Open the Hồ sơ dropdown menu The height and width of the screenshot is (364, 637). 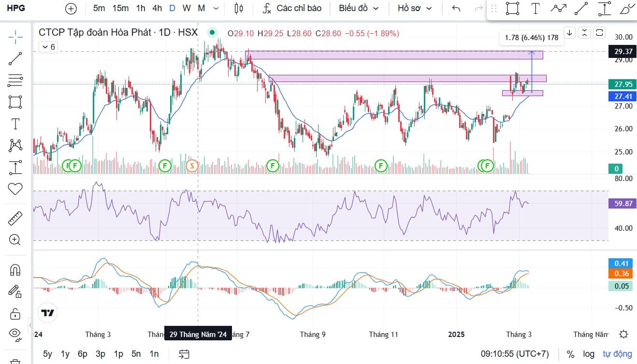pyautogui.click(x=415, y=8)
